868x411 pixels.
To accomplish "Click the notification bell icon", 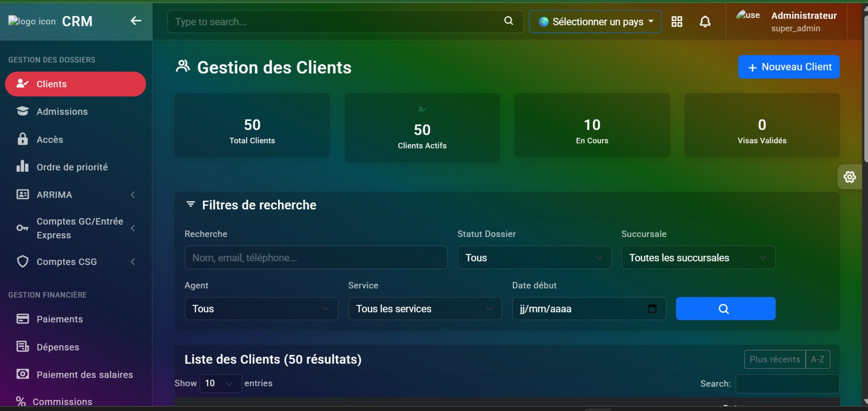I will pos(705,22).
